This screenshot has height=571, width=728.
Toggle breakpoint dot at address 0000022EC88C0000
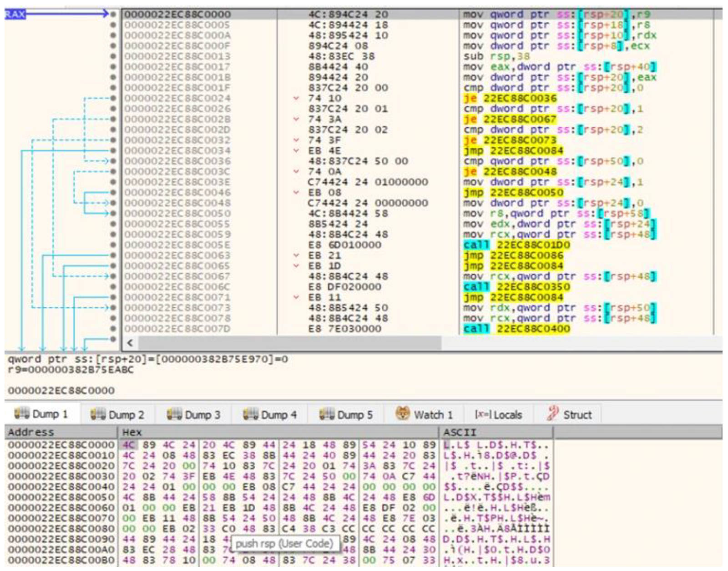(x=113, y=15)
